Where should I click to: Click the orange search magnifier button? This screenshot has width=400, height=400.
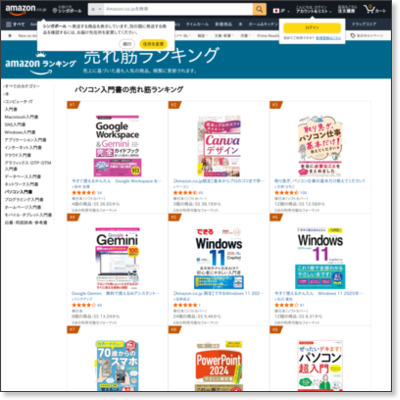259,9
